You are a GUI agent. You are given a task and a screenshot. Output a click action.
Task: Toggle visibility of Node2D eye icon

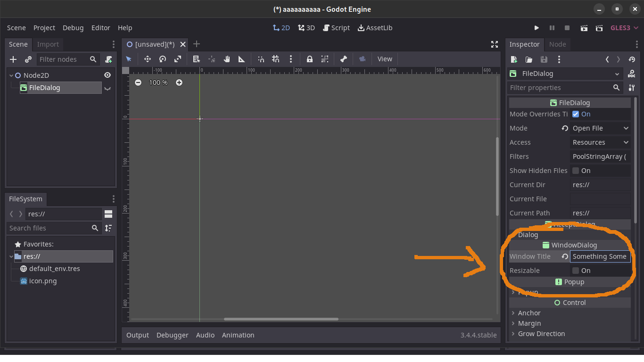point(107,75)
